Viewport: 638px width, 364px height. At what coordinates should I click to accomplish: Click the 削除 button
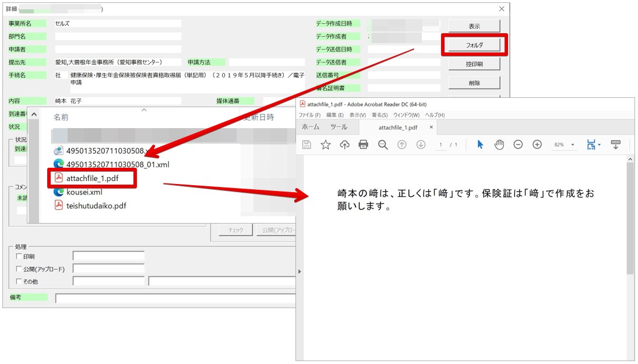(474, 83)
